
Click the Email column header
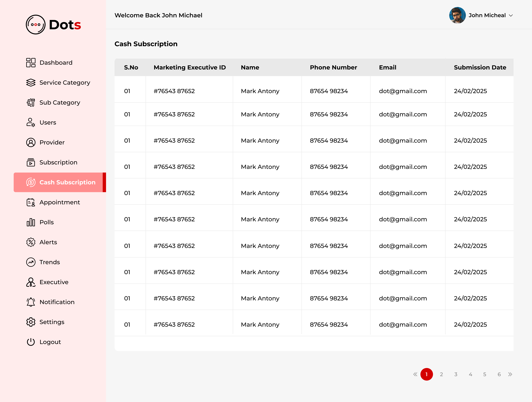tap(388, 68)
